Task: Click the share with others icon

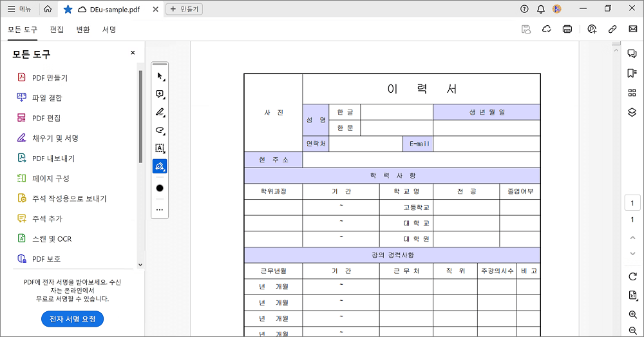Action: pos(592,29)
